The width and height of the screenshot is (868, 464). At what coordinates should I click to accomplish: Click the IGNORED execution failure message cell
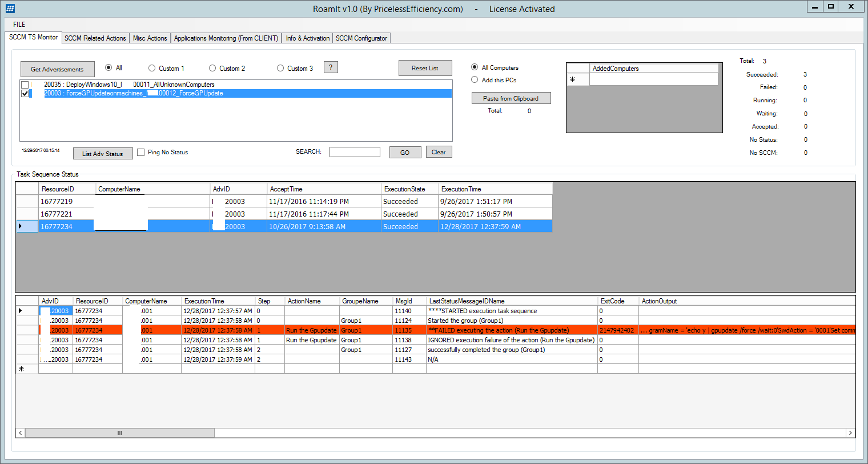point(512,340)
